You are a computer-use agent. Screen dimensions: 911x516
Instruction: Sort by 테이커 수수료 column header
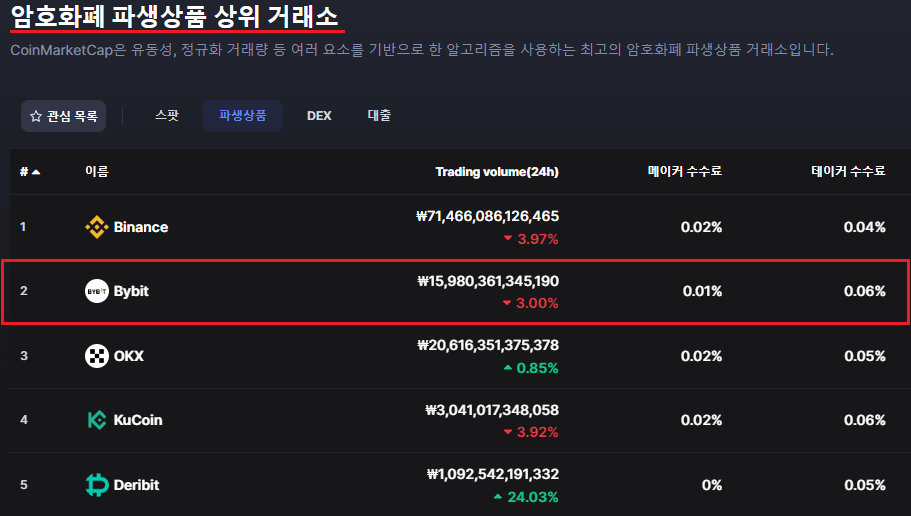point(848,171)
